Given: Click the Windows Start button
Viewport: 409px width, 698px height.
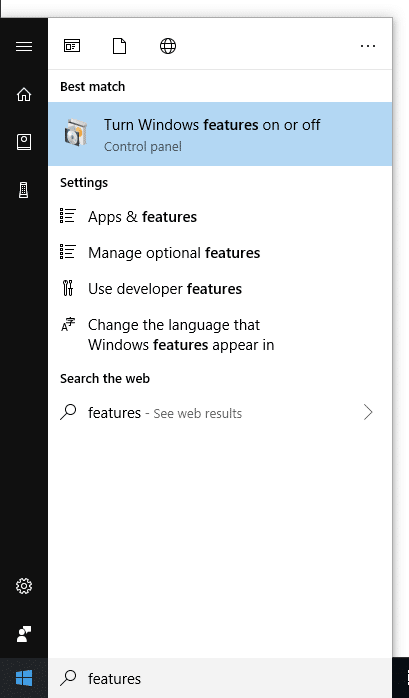Looking at the screenshot, I should click(24, 678).
